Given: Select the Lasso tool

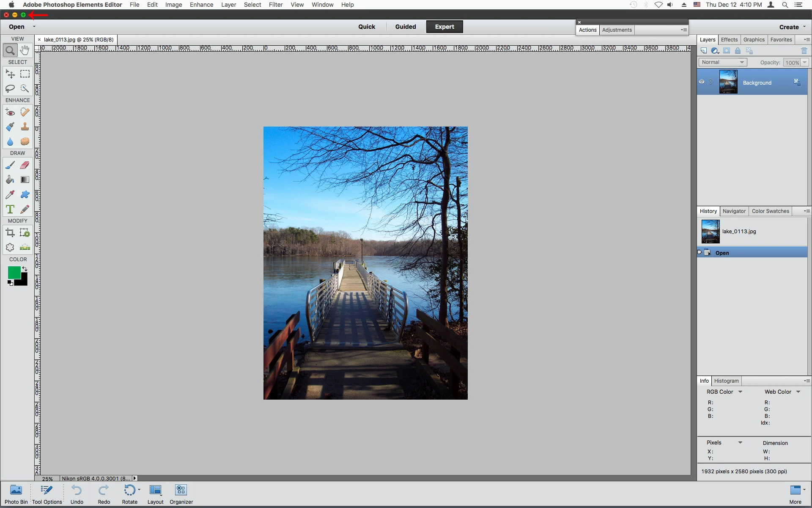Looking at the screenshot, I should pyautogui.click(x=10, y=88).
